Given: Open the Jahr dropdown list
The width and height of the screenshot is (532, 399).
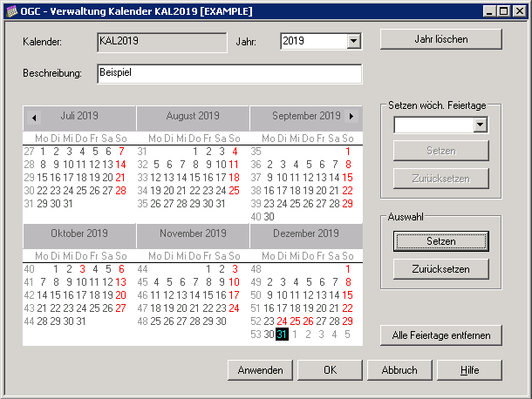Looking at the screenshot, I should pos(353,41).
